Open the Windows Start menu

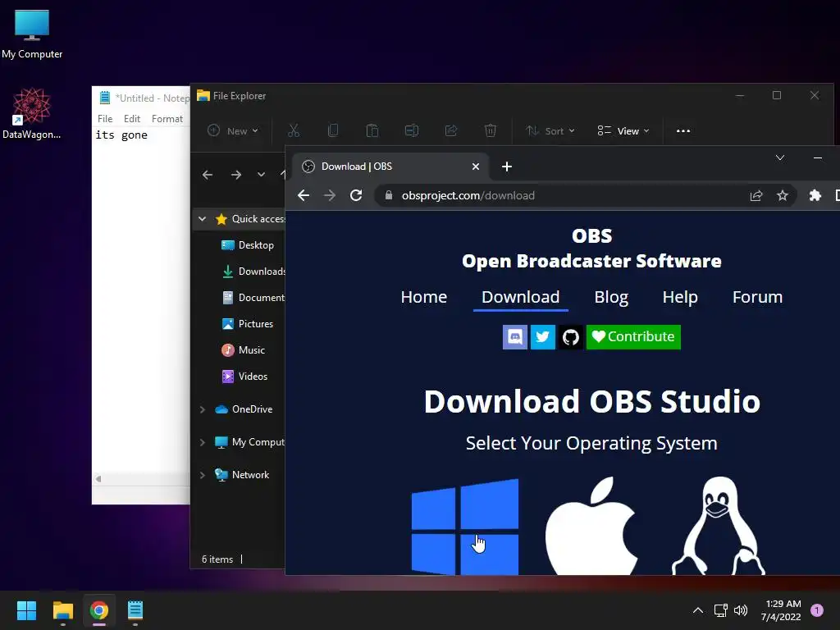[26, 610]
